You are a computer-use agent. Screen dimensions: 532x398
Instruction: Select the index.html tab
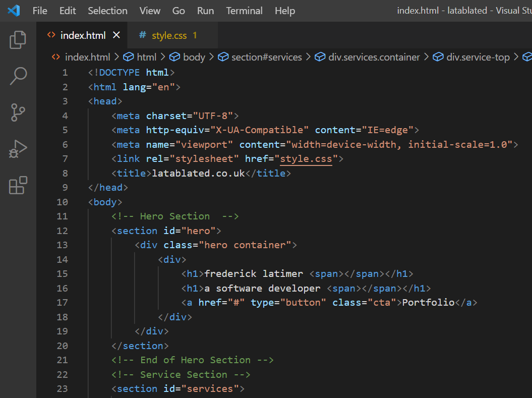83,35
